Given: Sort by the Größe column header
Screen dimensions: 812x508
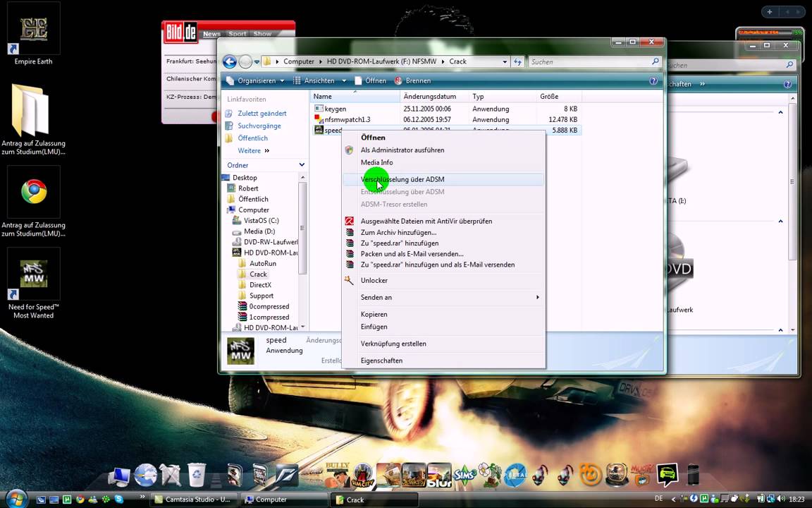Looking at the screenshot, I should coord(559,97).
